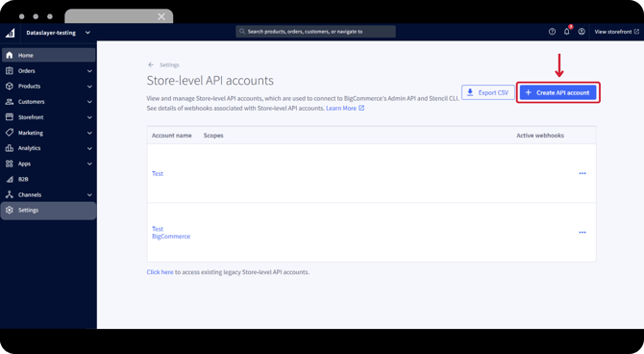Click the Storefront shop icon
This screenshot has width=644, height=354.
(x=10, y=117)
